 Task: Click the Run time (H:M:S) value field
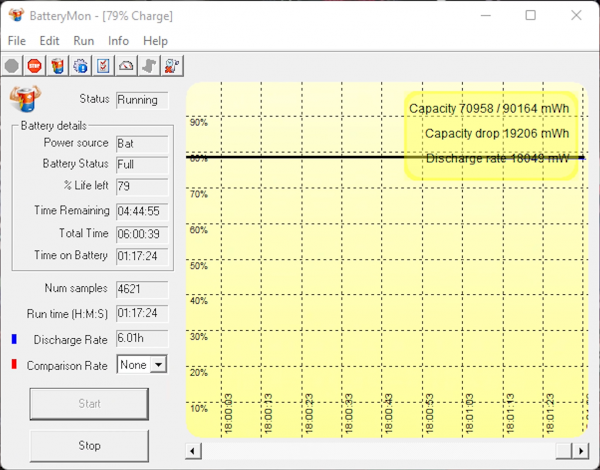(x=142, y=313)
